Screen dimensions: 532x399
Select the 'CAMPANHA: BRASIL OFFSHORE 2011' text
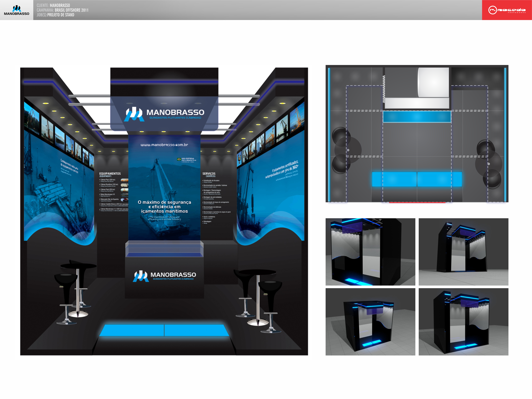[63, 10]
